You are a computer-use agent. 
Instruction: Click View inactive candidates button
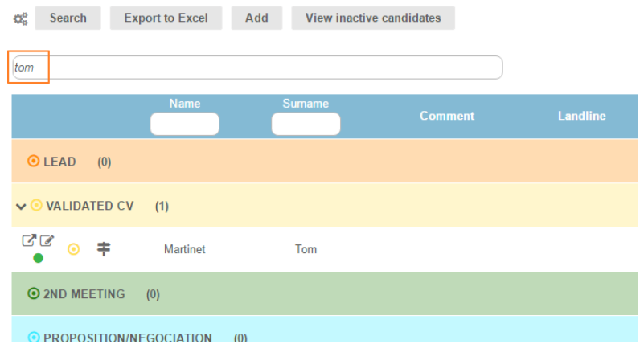(x=373, y=18)
